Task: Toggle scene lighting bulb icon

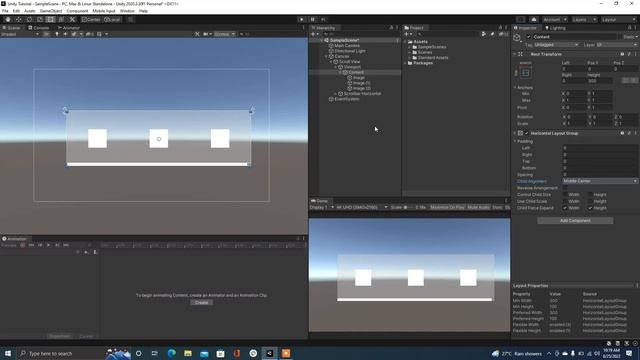Action: point(57,34)
